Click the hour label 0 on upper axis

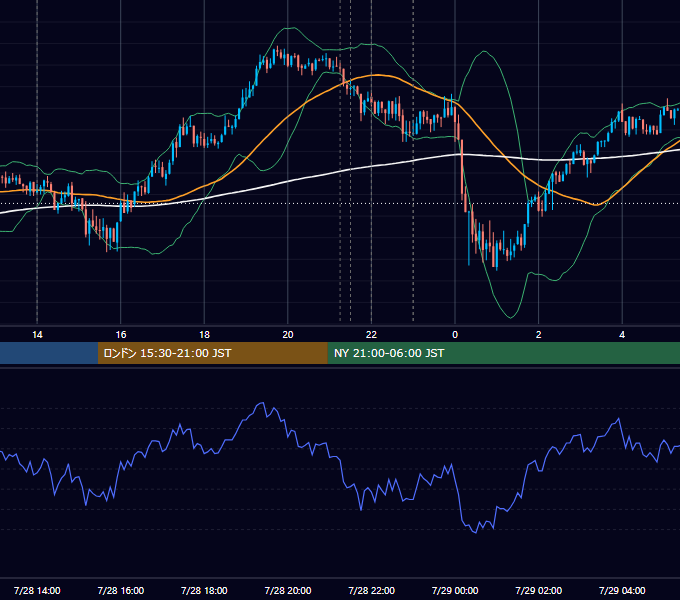click(x=455, y=335)
